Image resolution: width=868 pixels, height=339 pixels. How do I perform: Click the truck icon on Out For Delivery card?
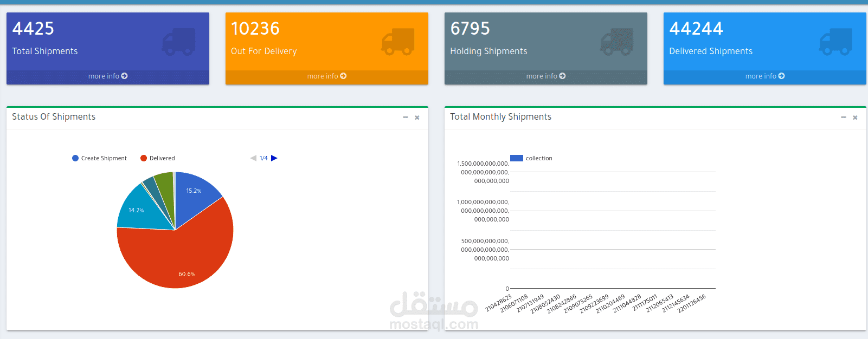(397, 42)
